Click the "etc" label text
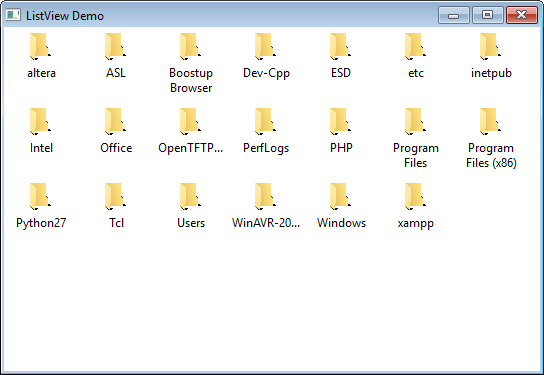Screen dimensions: 544x375 (416, 73)
